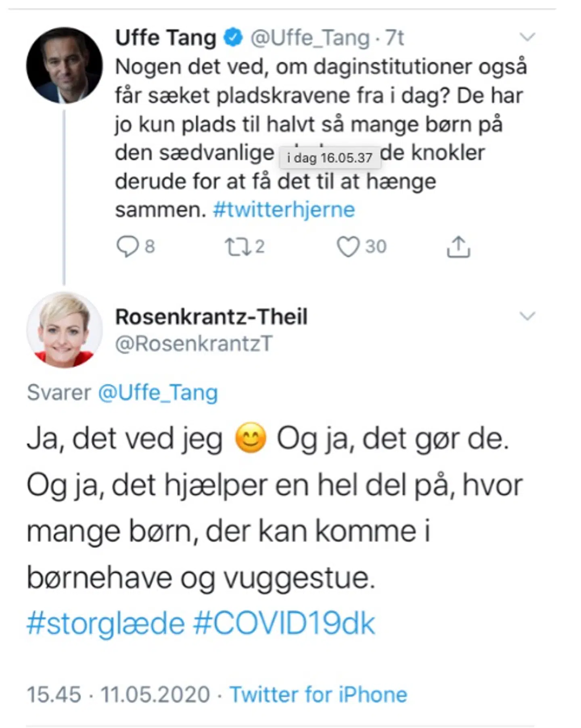Open the #twitterhjerne hashtag

click(x=284, y=210)
